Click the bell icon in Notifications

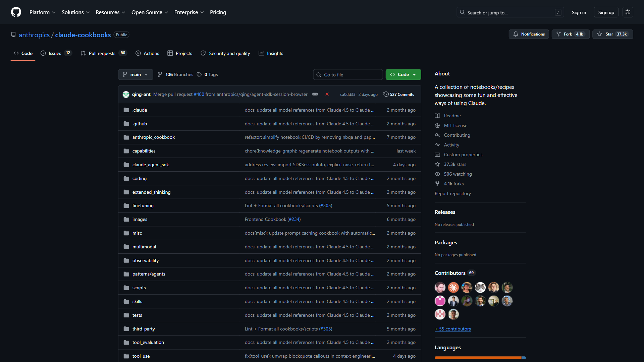pos(516,34)
